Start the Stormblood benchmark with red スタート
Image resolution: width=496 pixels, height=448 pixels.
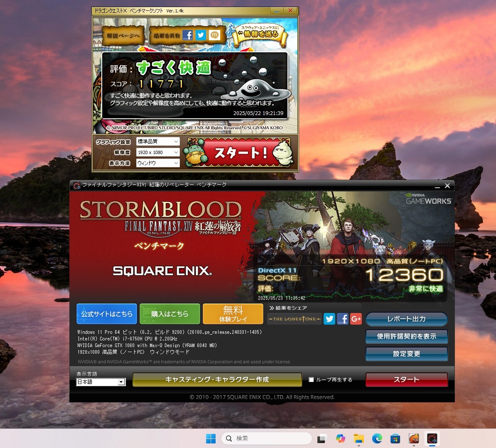click(407, 379)
